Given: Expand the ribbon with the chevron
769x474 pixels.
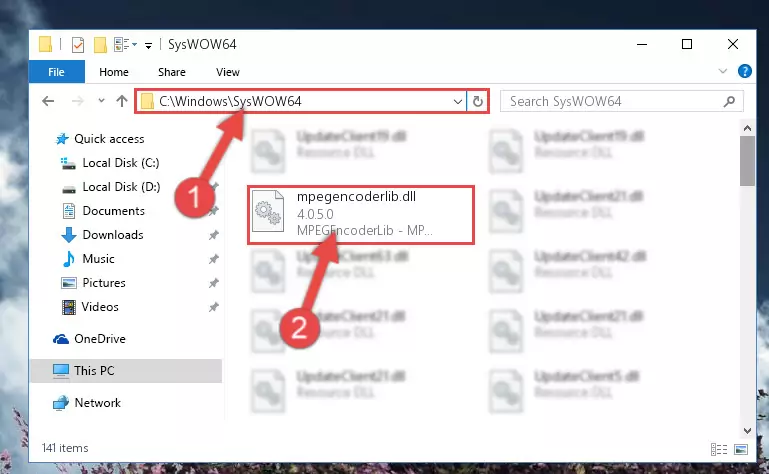Looking at the screenshot, I should pyautogui.click(x=722, y=71).
